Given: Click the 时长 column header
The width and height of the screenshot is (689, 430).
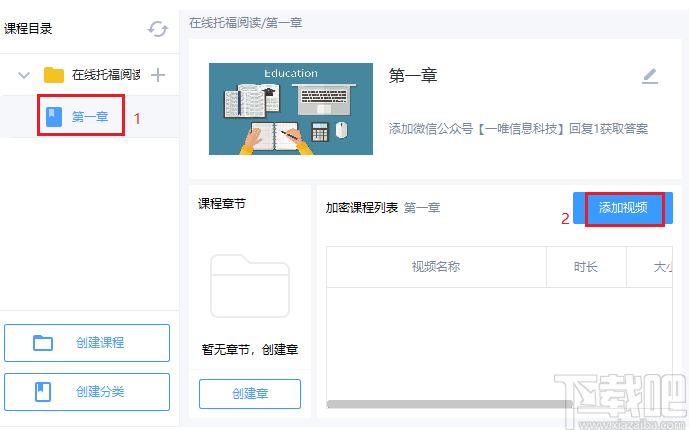Looking at the screenshot, I should pyautogui.click(x=586, y=267).
